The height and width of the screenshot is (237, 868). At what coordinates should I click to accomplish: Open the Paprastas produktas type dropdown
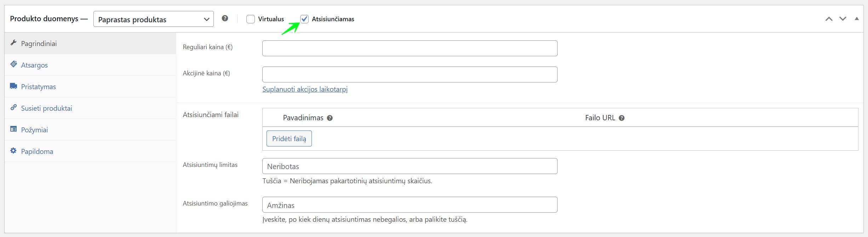(153, 19)
